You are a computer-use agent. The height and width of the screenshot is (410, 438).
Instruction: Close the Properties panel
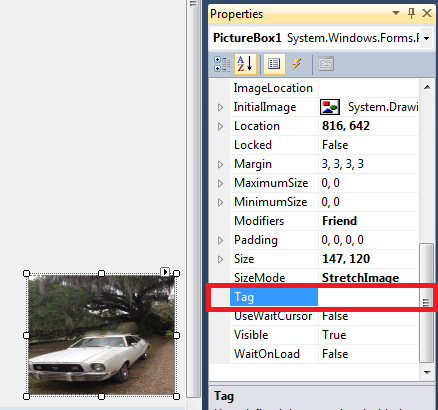pyautogui.click(x=427, y=13)
